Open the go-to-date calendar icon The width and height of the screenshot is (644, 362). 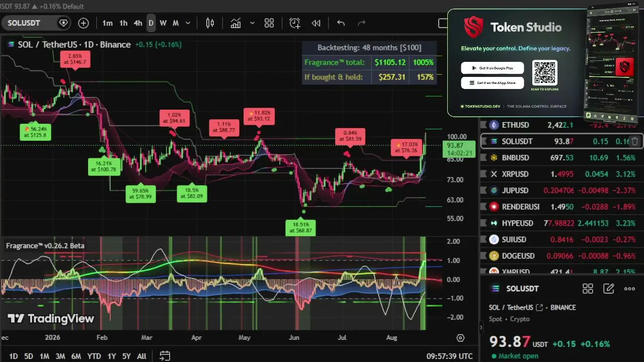coord(165,356)
